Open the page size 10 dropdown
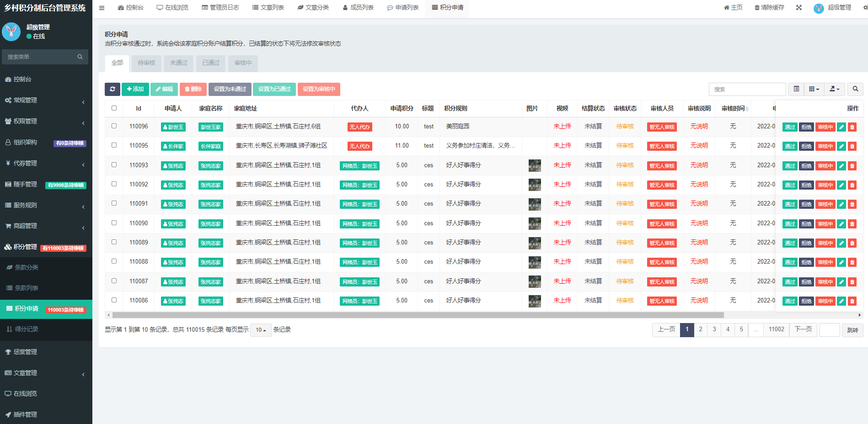 coord(261,330)
